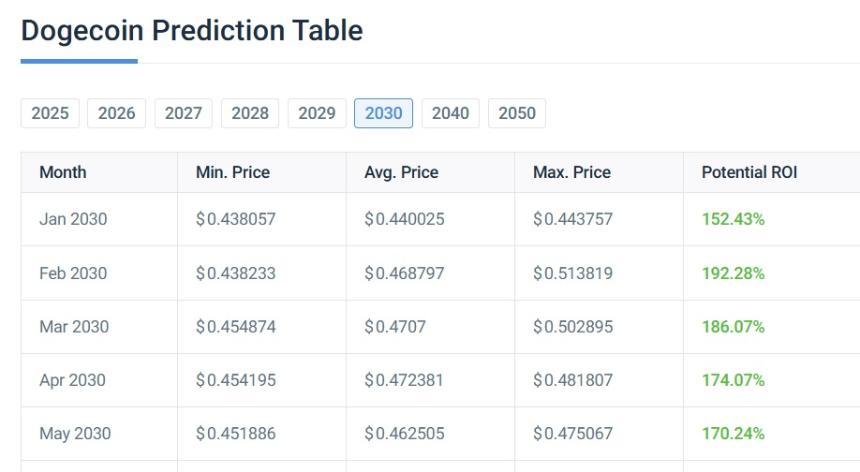Open the 2027 predictions tab

pos(183,113)
